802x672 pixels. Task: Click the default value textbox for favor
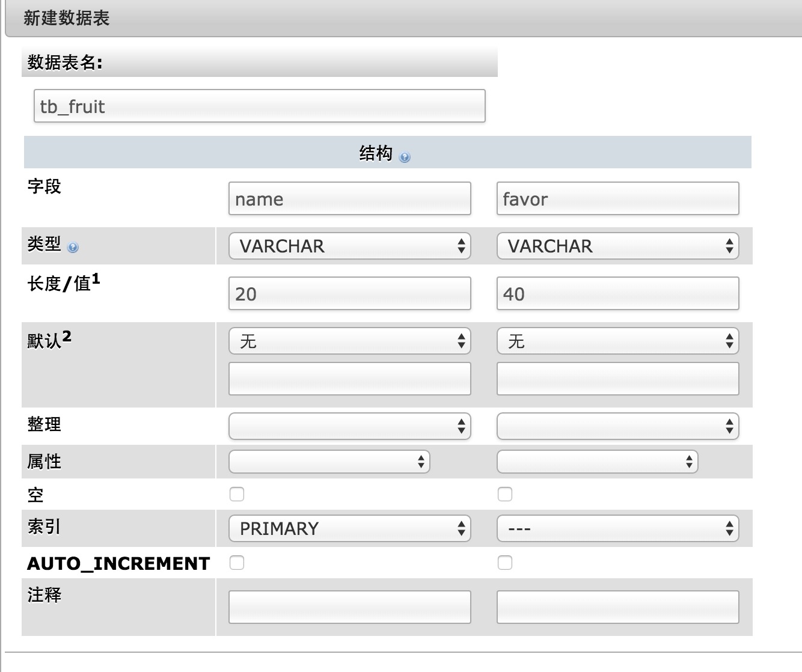[617, 379]
